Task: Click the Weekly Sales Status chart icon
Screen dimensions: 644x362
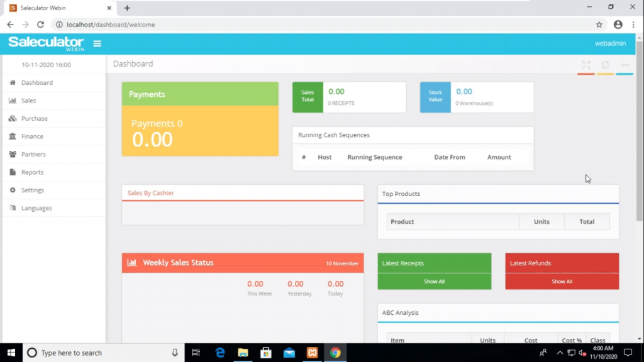Action: pos(132,263)
